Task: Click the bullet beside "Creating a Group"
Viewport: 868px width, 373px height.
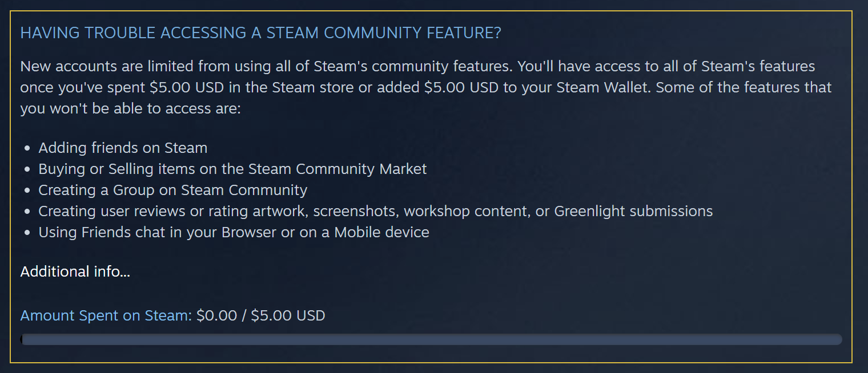Action: tap(27, 190)
